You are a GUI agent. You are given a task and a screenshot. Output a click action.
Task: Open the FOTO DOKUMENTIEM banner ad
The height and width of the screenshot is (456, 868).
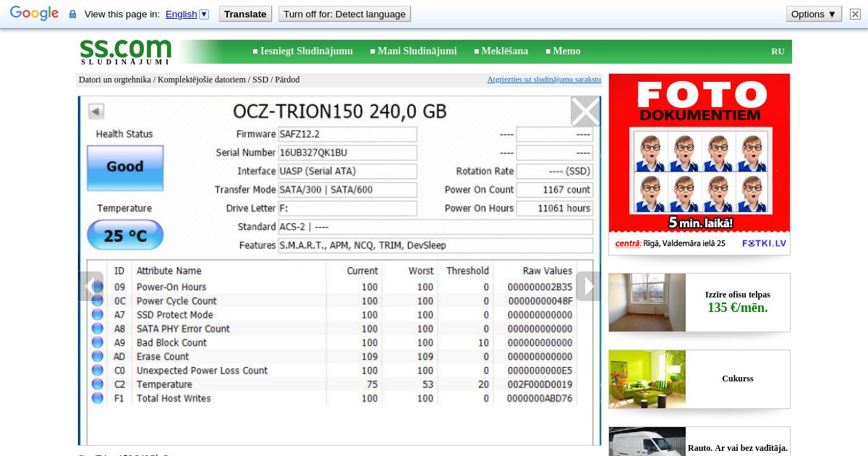[699, 164]
